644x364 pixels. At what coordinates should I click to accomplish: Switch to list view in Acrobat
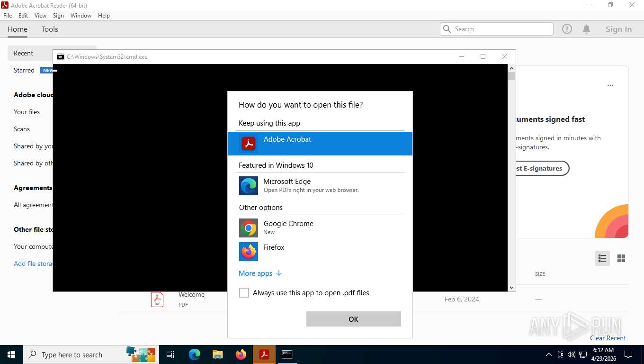pos(602,258)
